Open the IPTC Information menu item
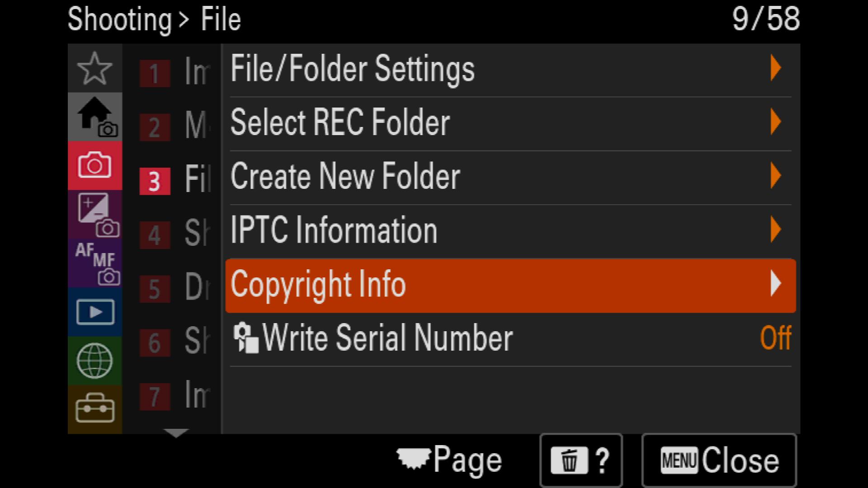Image resolution: width=868 pixels, height=488 pixels. coord(510,230)
